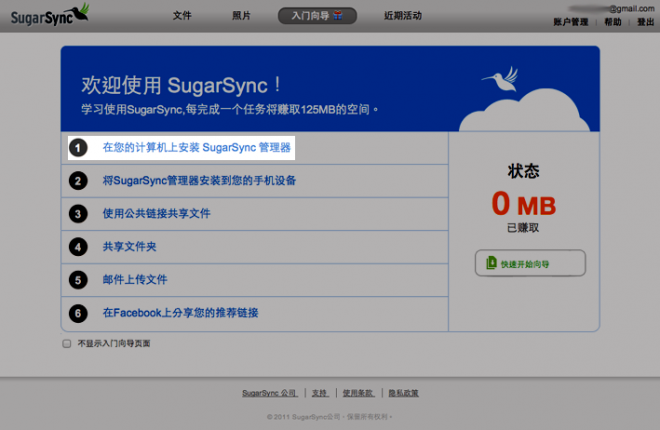The height and width of the screenshot is (430, 660).
Task: Open the 隐私政策 footer link
Action: coord(404,393)
